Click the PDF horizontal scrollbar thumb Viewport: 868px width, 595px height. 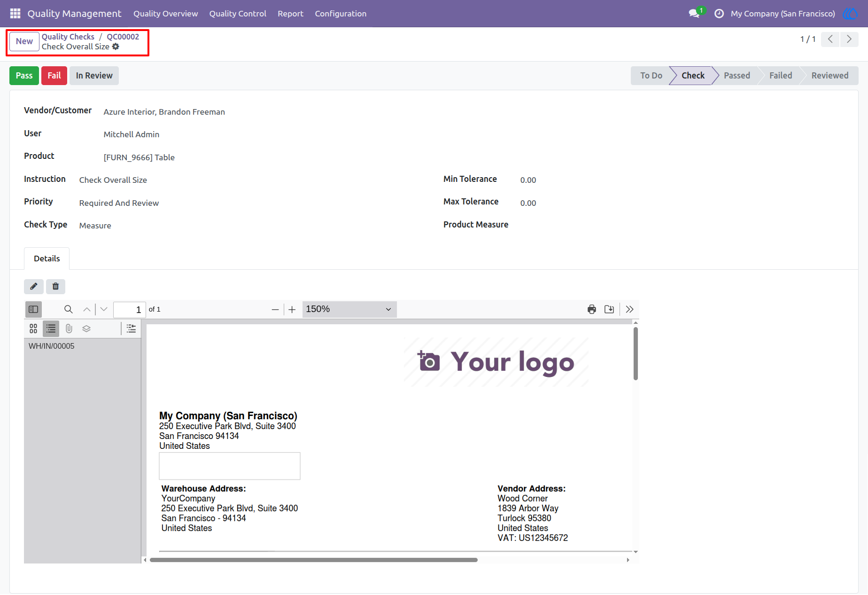(x=314, y=560)
